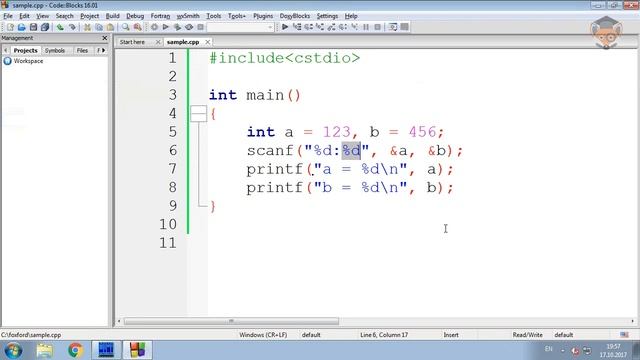Open the Fortran menu
This screenshot has width=640, height=360.
click(x=160, y=16)
